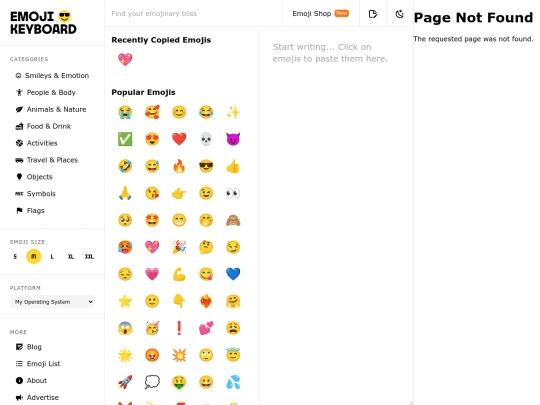Click the red exclamation mark emoji
Image resolution: width=540 pixels, height=405 pixels.
click(x=179, y=328)
